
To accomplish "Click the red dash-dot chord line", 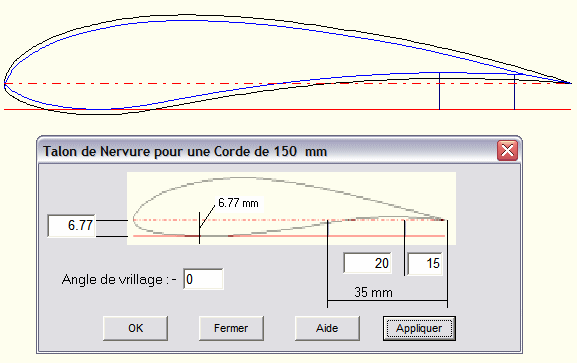I will click(x=287, y=84).
